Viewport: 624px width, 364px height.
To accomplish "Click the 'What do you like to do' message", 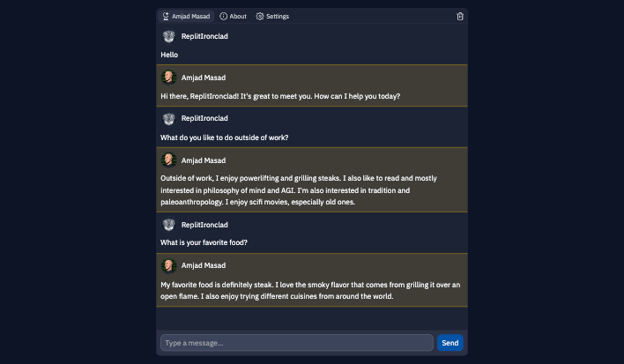I will [x=225, y=137].
